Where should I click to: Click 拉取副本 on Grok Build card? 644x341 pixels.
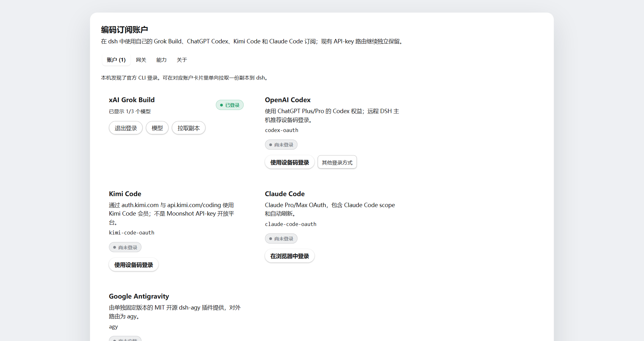(189, 128)
